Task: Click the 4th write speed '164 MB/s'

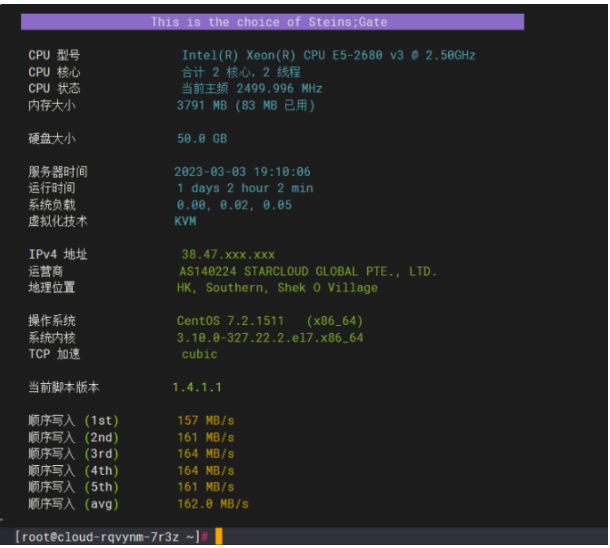Action: point(206,471)
